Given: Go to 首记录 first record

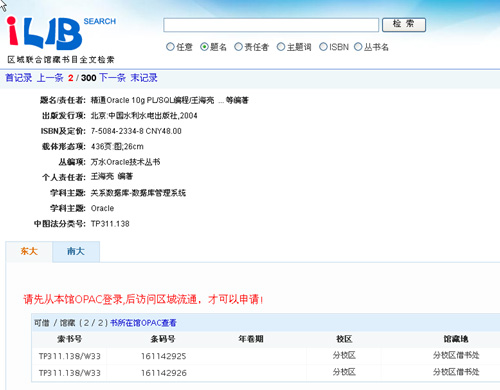Looking at the screenshot, I should [x=19, y=78].
